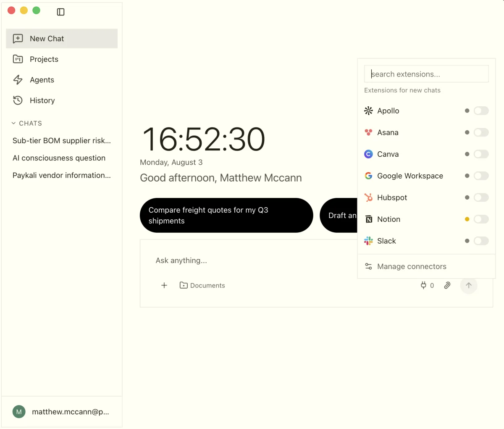Click the Notion logo icon

coord(368,219)
